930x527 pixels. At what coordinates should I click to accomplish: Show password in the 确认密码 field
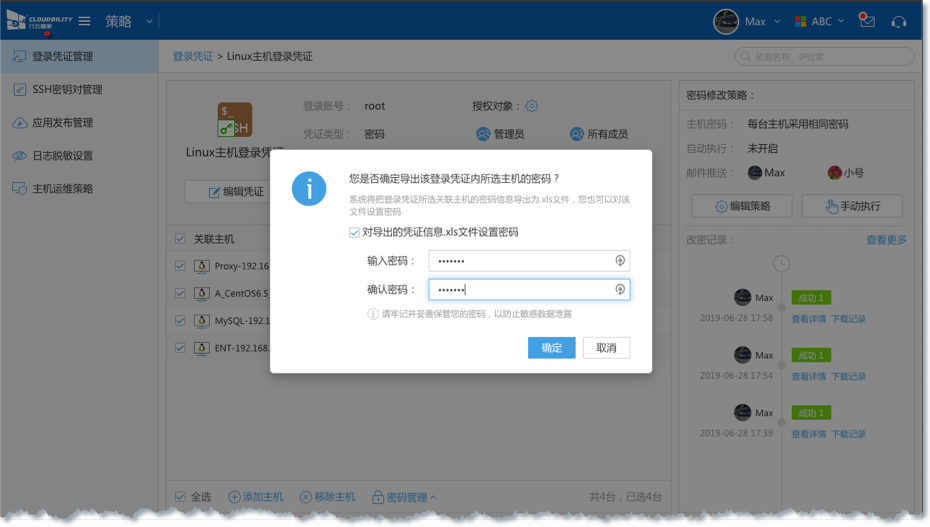[x=620, y=290]
